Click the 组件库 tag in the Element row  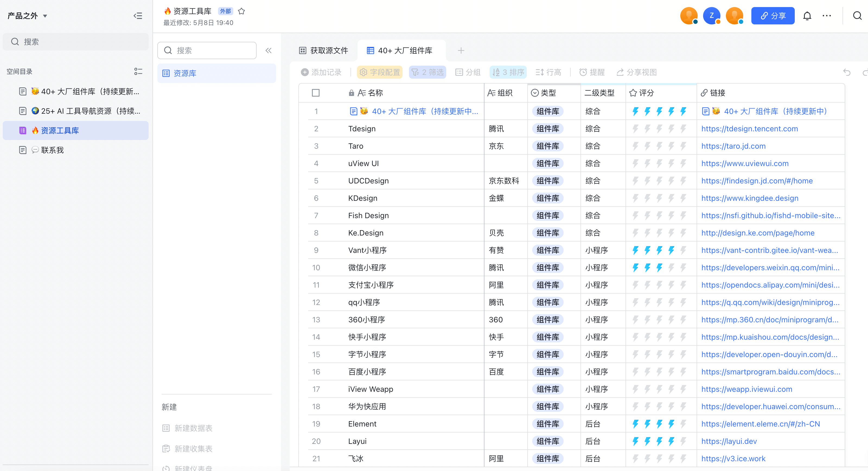click(x=548, y=424)
